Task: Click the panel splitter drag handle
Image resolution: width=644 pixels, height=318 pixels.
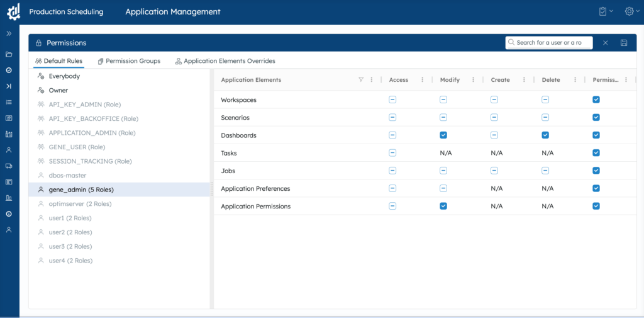Action: pyautogui.click(x=212, y=190)
